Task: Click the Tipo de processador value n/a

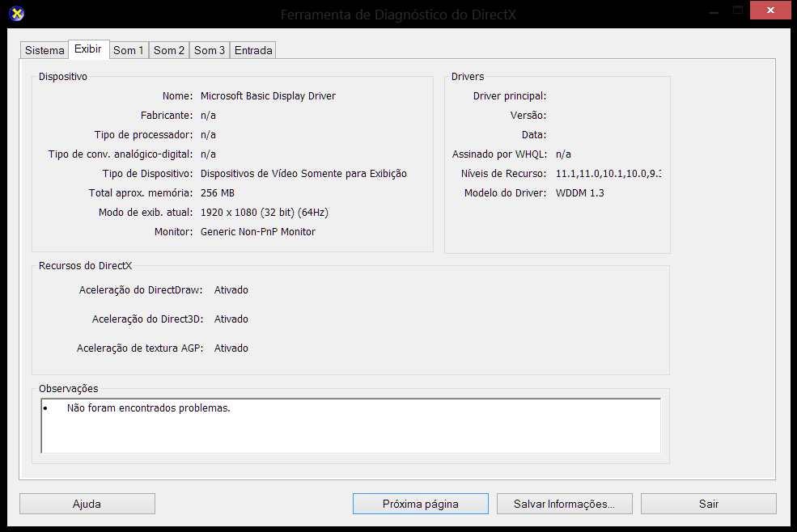Action: click(x=208, y=135)
